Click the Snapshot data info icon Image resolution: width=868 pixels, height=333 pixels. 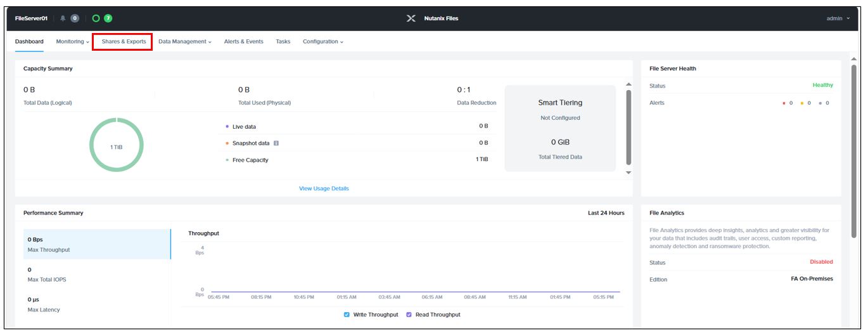coord(276,143)
